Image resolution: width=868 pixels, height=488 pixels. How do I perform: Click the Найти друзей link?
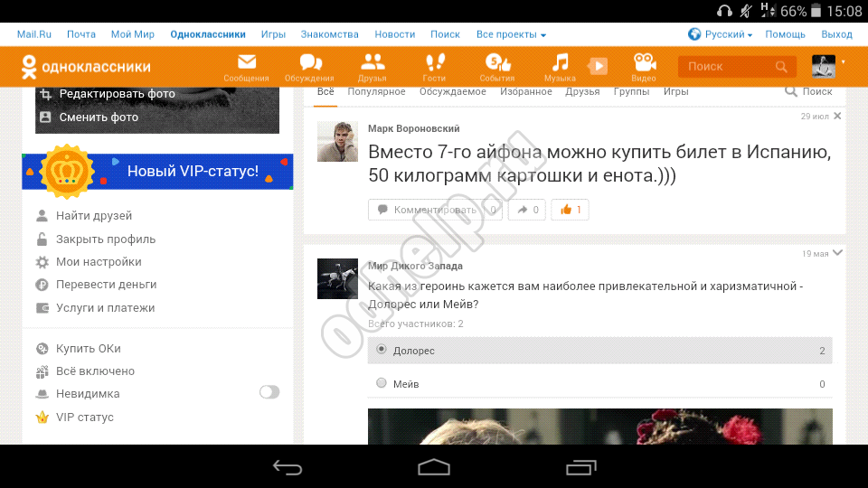[94, 216]
